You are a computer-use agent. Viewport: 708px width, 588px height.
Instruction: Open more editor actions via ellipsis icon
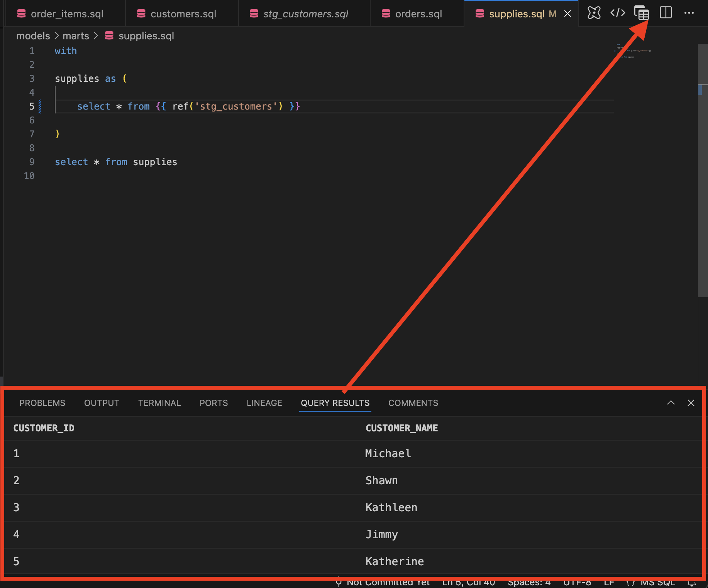click(x=690, y=13)
